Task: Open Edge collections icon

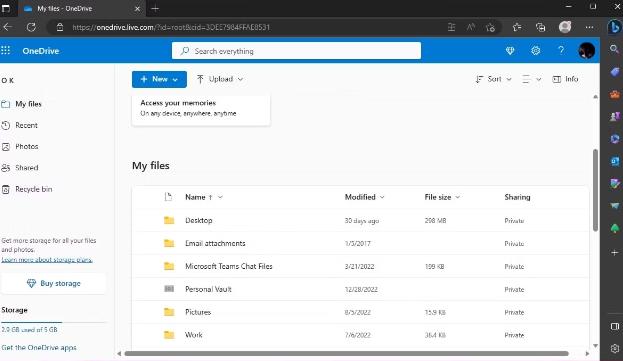Action: click(540, 27)
